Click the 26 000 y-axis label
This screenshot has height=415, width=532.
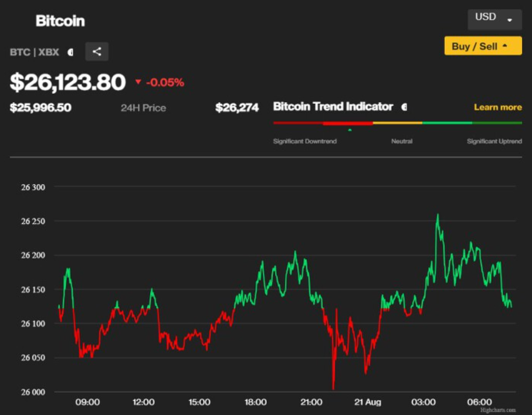click(x=33, y=392)
